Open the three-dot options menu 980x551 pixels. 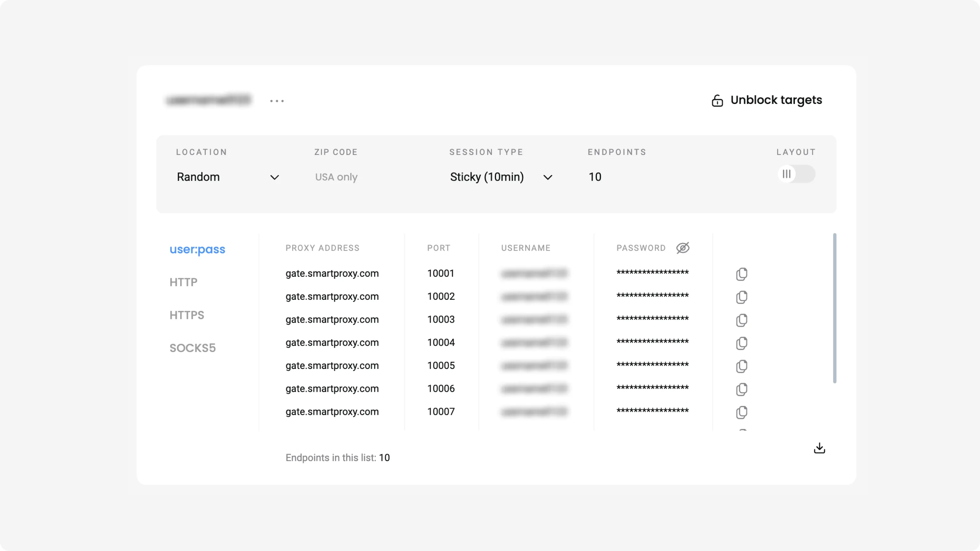coord(277,101)
